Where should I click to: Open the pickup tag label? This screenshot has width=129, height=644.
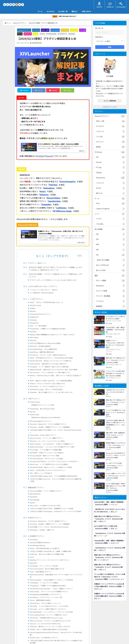(72, 34)
